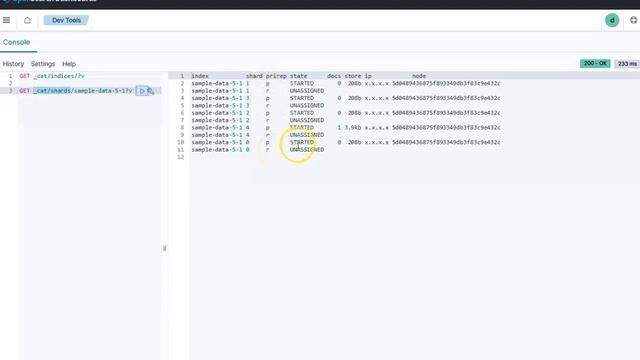
Task: Open the History menu
Action: point(13,64)
